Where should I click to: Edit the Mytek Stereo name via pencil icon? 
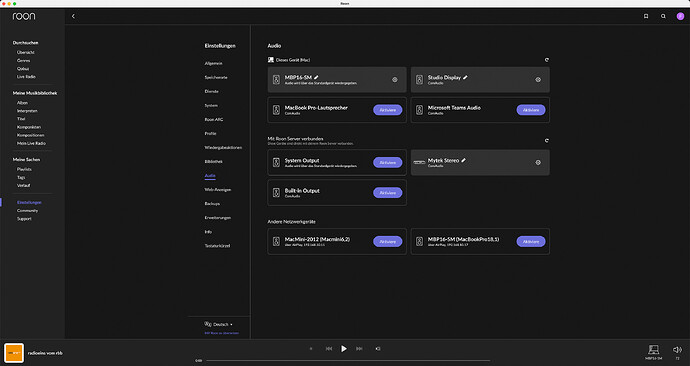(463, 160)
